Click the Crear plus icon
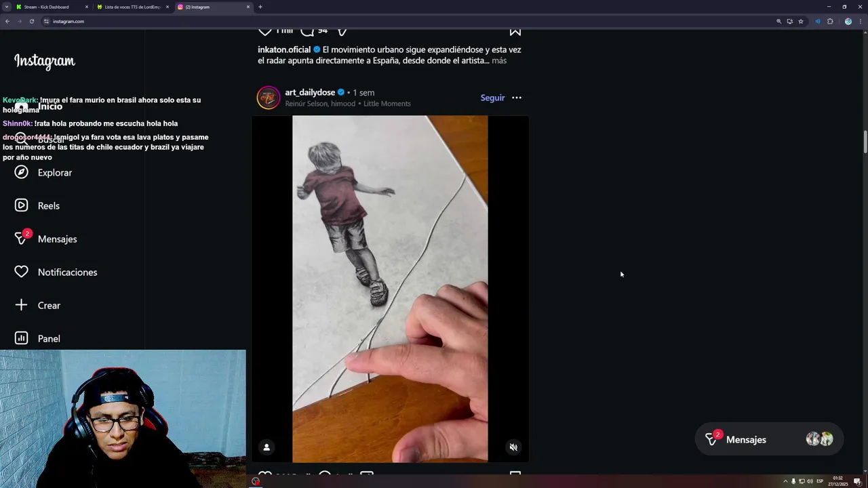This screenshot has width=868, height=488. point(21,305)
